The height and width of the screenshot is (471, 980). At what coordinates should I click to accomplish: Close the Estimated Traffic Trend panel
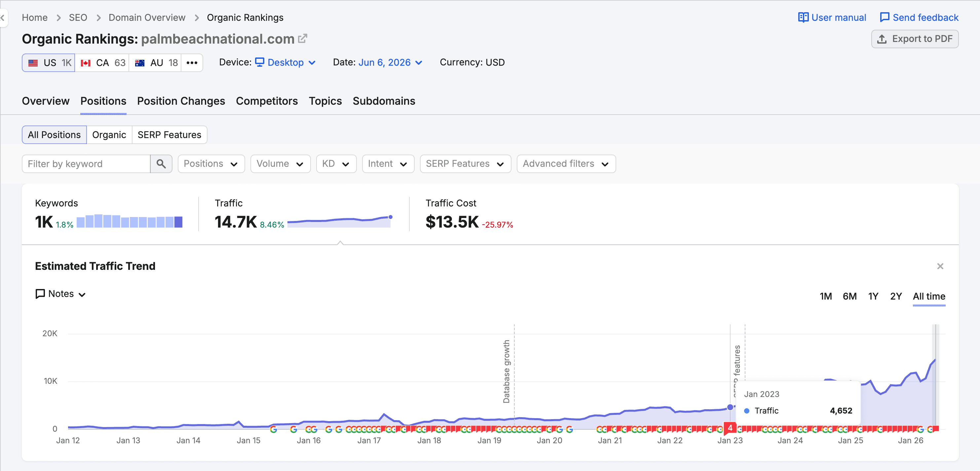point(940,266)
